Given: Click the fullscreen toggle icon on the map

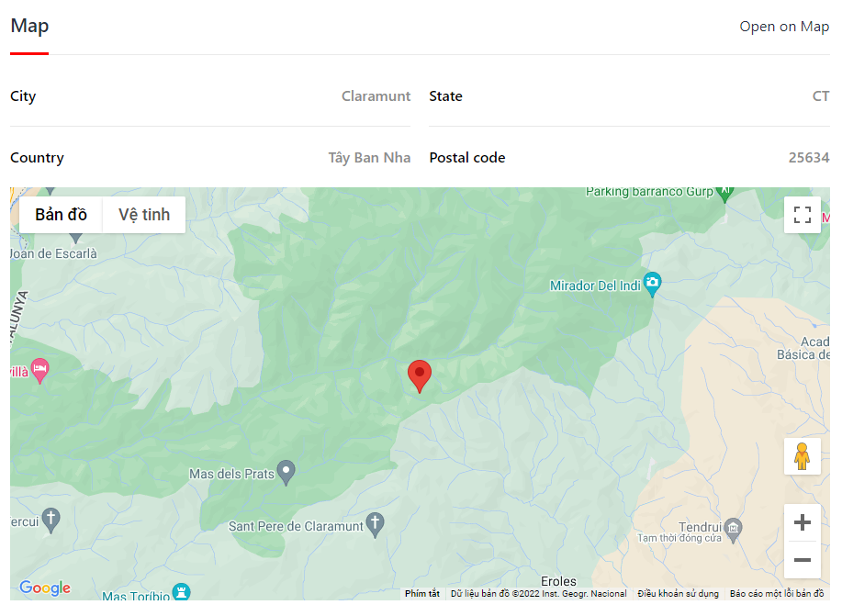Looking at the screenshot, I should [x=802, y=214].
